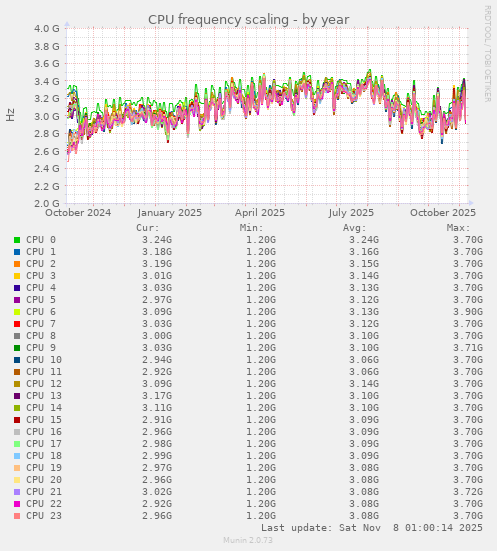The height and width of the screenshot is (551, 497).
Task: Click the 'Cur:' column header
Action: 148,228
